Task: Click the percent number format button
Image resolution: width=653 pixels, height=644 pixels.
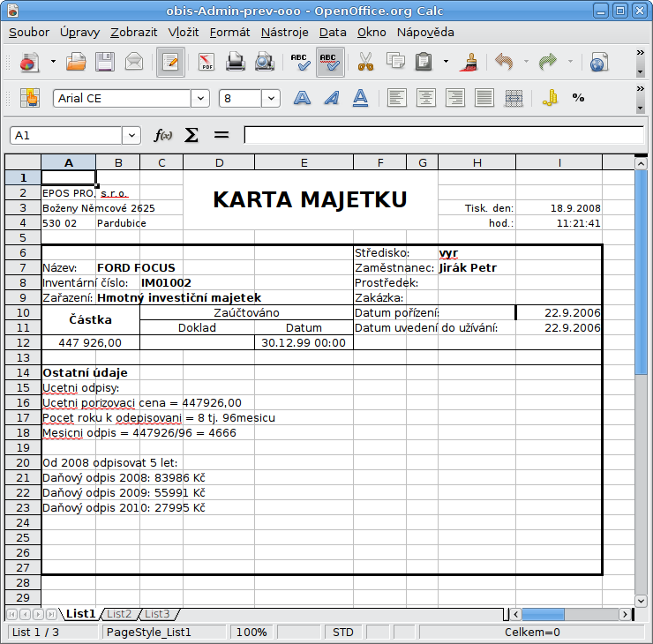Action: click(578, 98)
